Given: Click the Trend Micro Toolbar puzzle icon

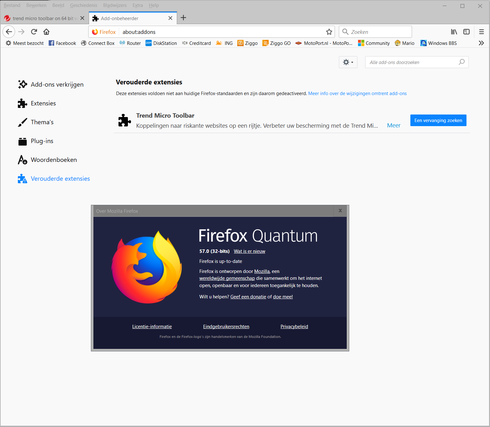Looking at the screenshot, I should [x=124, y=120].
